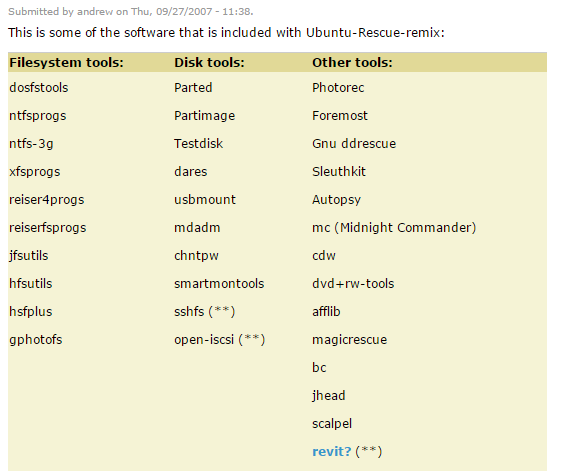
Task: Select the reiserfsprogs entry
Action: 48,228
